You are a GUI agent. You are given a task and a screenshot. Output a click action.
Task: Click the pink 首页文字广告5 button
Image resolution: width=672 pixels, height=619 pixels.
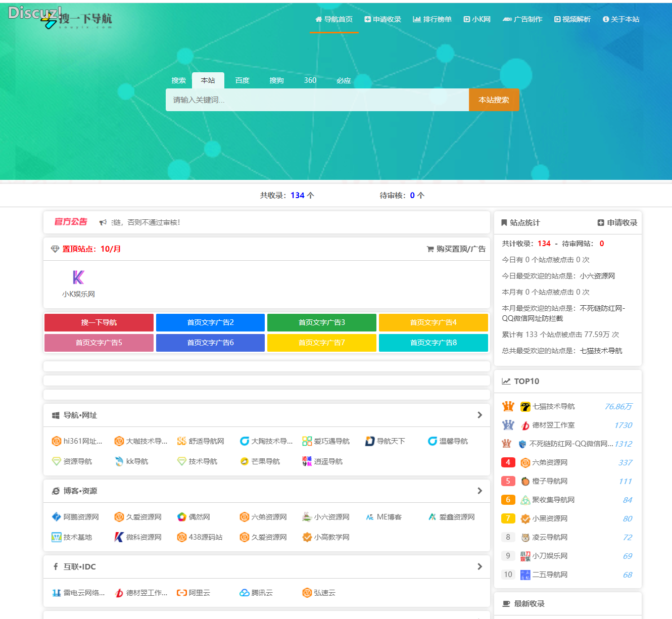tap(99, 343)
